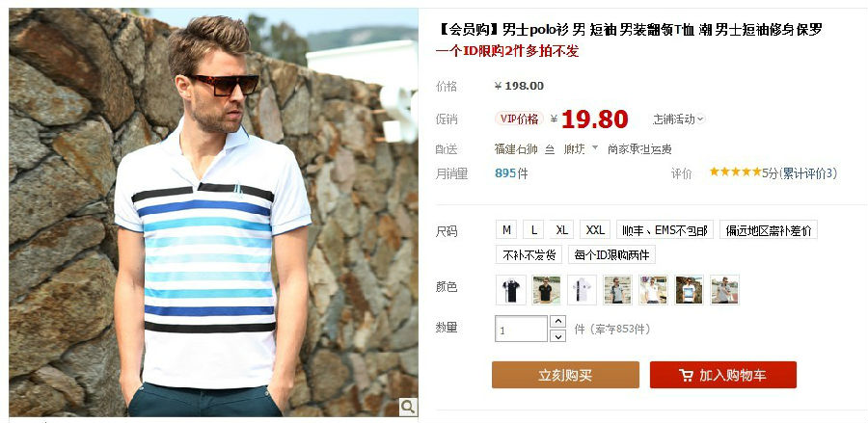Viewport: 868px width, 423px height.
Task: Increase quantity with the up arrow
Action: pos(557,321)
